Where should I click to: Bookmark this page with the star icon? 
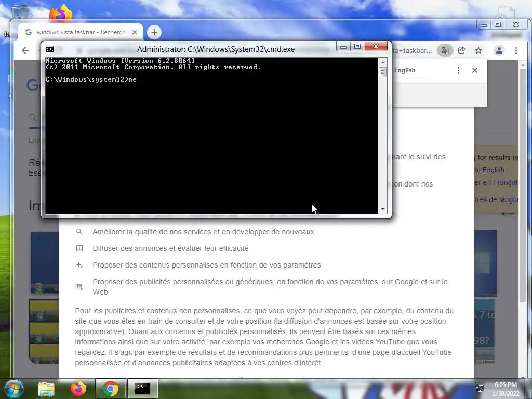478,50
